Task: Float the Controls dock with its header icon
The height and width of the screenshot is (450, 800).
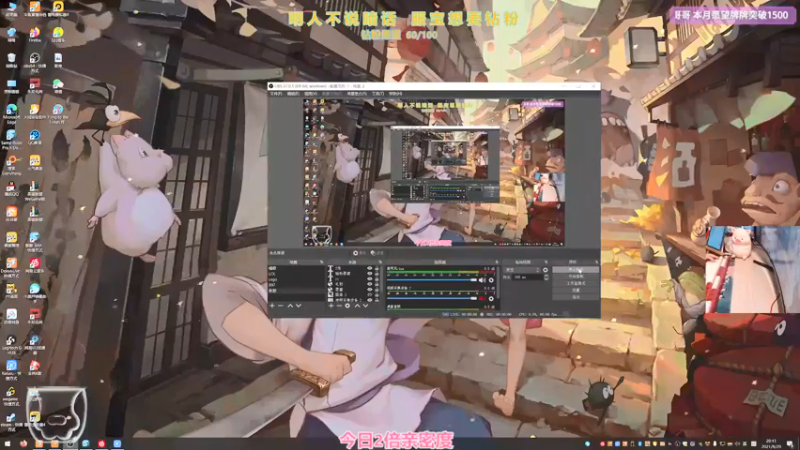Action: [x=597, y=262]
